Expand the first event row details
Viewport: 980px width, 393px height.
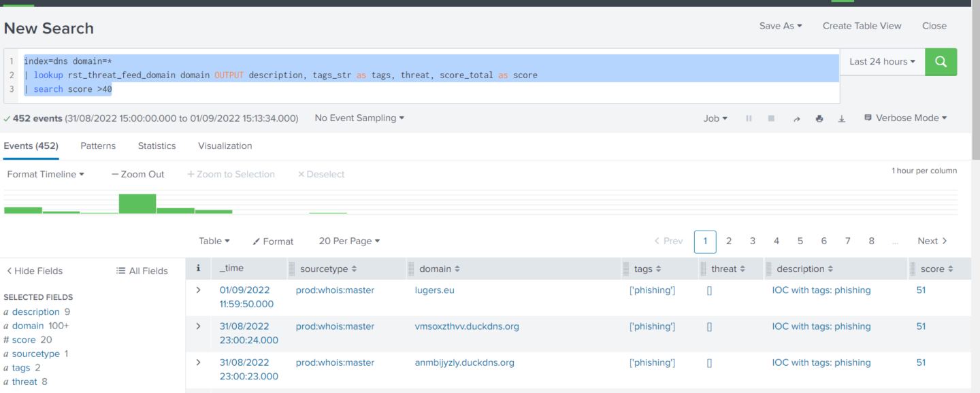(x=198, y=290)
